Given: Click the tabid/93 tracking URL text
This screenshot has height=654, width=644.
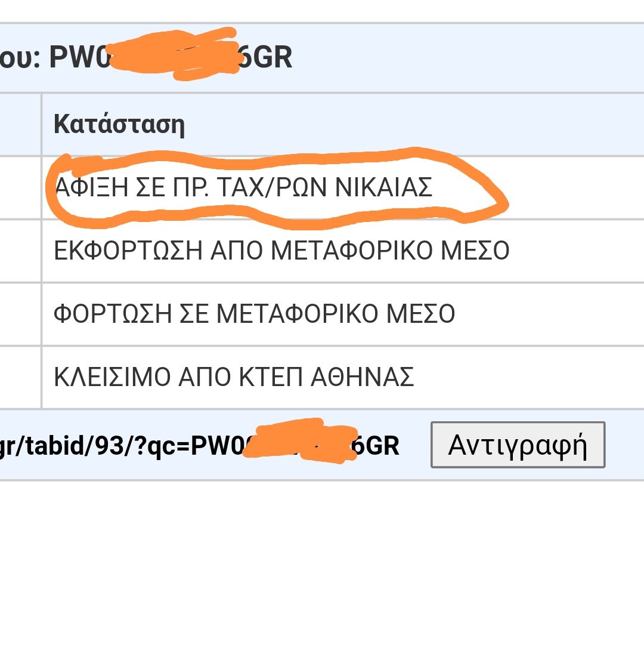Looking at the screenshot, I should tap(199, 446).
